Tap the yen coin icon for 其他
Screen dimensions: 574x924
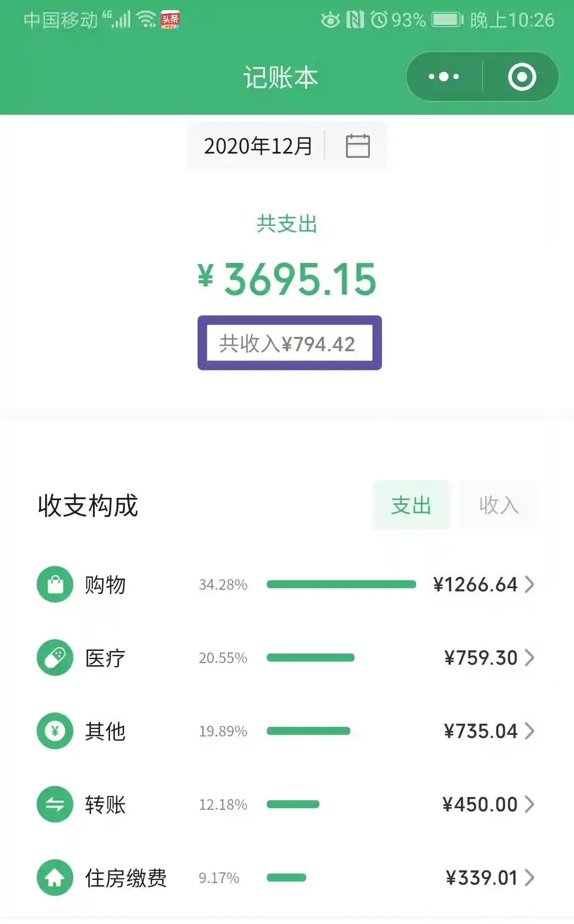click(x=55, y=731)
